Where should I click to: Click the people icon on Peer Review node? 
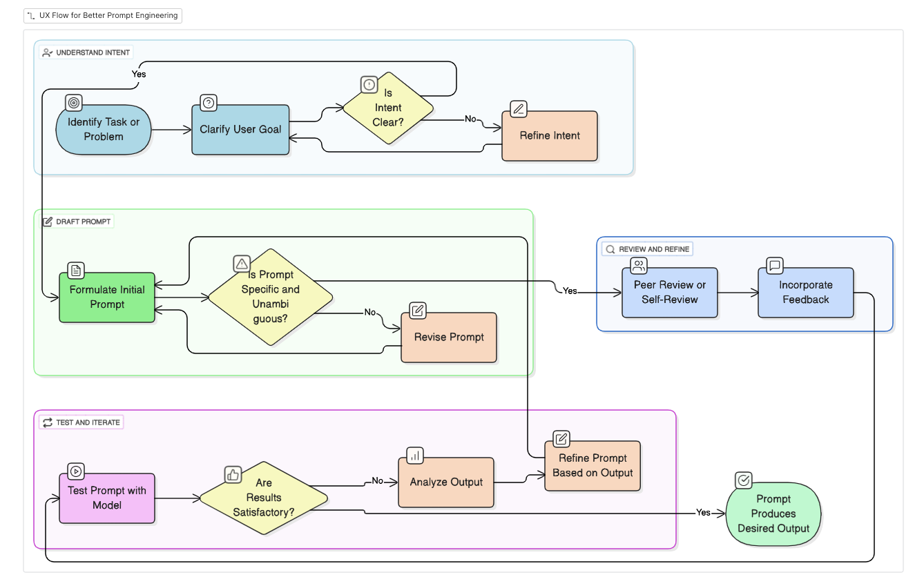639,266
